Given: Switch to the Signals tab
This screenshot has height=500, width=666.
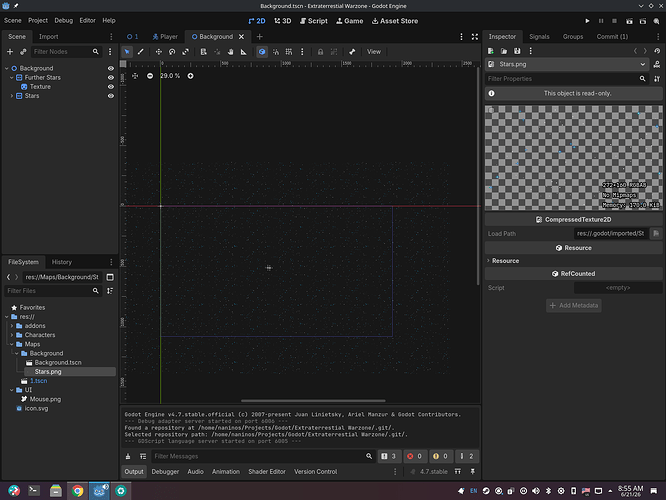Looking at the screenshot, I should click(539, 37).
